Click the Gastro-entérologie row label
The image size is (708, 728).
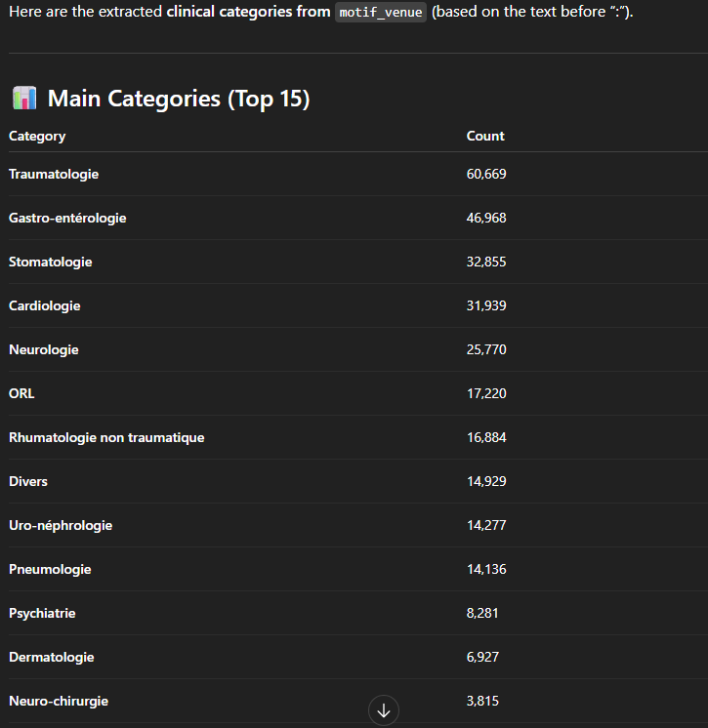(x=67, y=218)
